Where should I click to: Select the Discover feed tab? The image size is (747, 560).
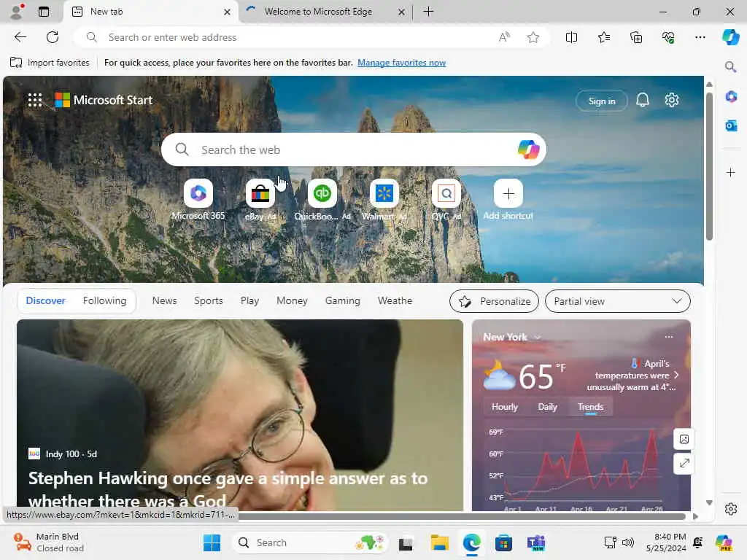(x=46, y=301)
